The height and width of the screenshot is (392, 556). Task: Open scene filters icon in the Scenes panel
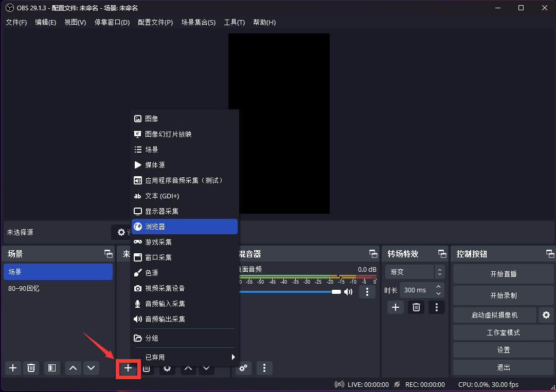click(52, 368)
